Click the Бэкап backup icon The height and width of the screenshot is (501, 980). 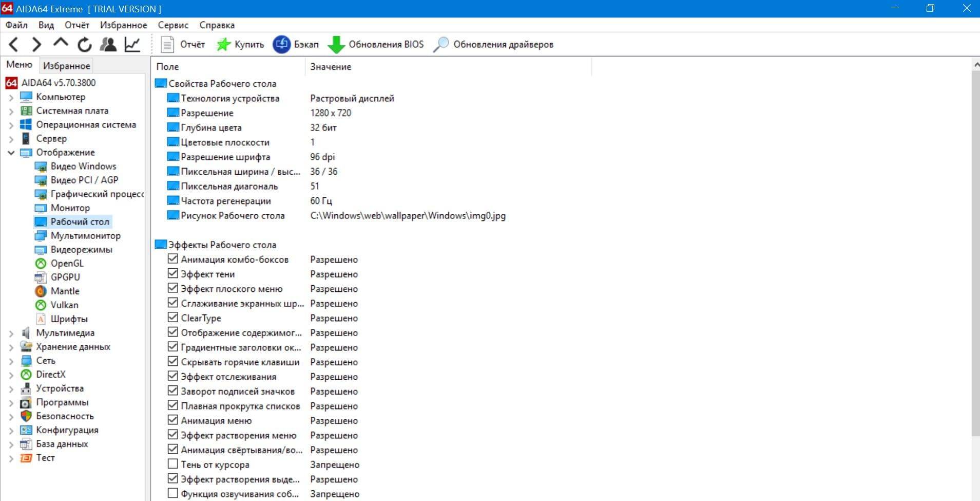click(281, 45)
